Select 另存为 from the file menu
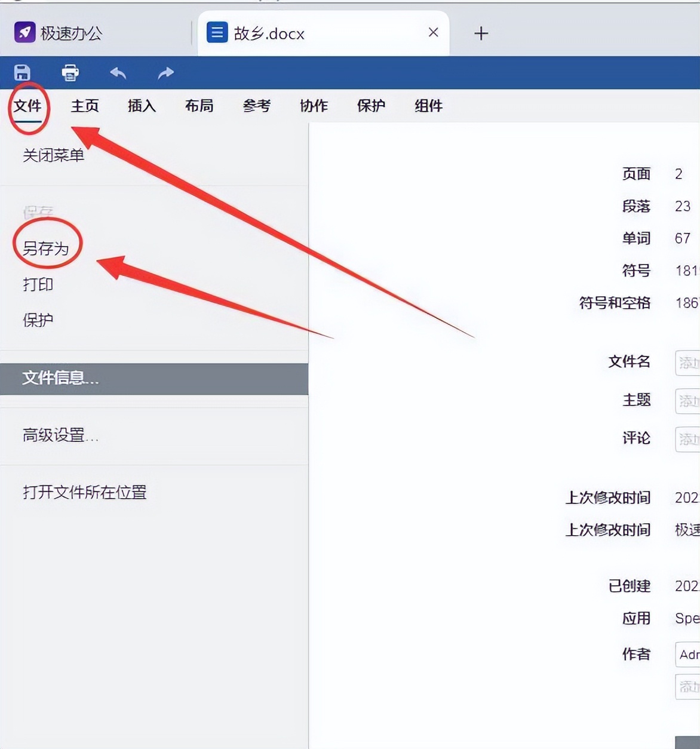The width and height of the screenshot is (700, 749). coord(45,244)
